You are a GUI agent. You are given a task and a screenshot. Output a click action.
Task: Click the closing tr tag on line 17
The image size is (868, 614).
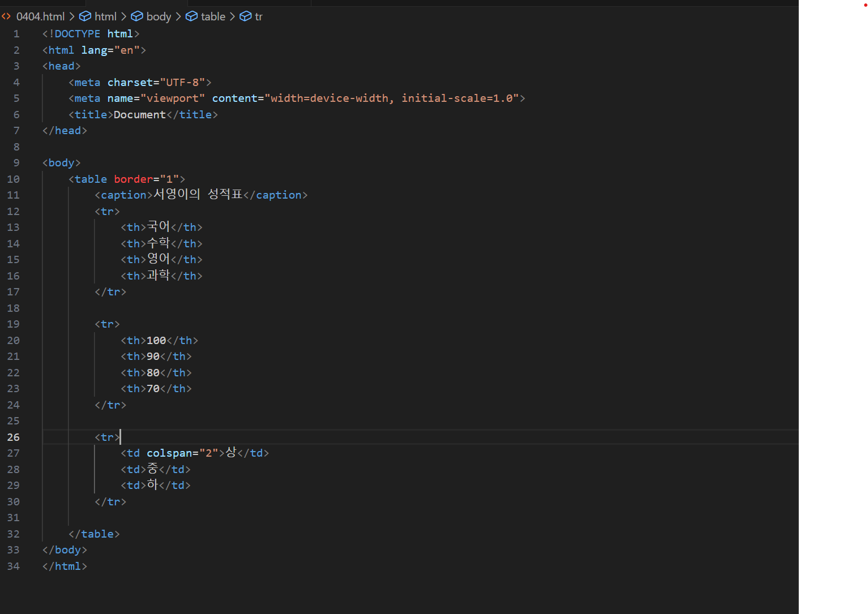tap(110, 292)
